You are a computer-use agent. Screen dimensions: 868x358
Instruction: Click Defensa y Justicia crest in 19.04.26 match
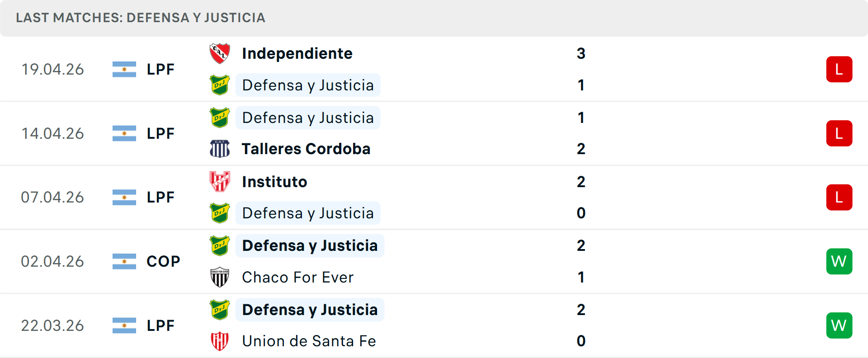pos(220,85)
